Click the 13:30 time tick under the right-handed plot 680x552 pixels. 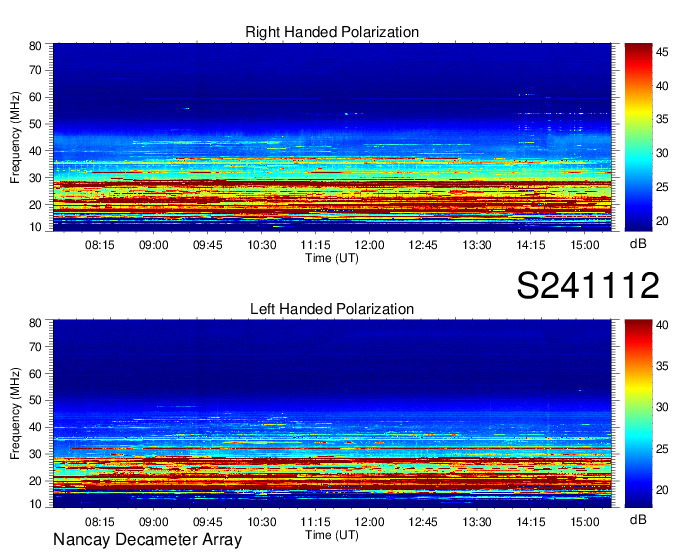477,245
